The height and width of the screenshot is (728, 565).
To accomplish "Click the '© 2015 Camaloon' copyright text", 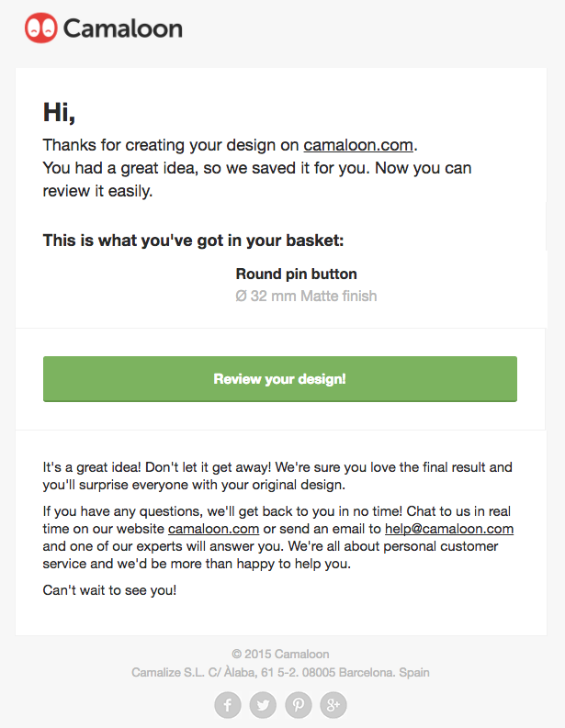I will [280, 655].
